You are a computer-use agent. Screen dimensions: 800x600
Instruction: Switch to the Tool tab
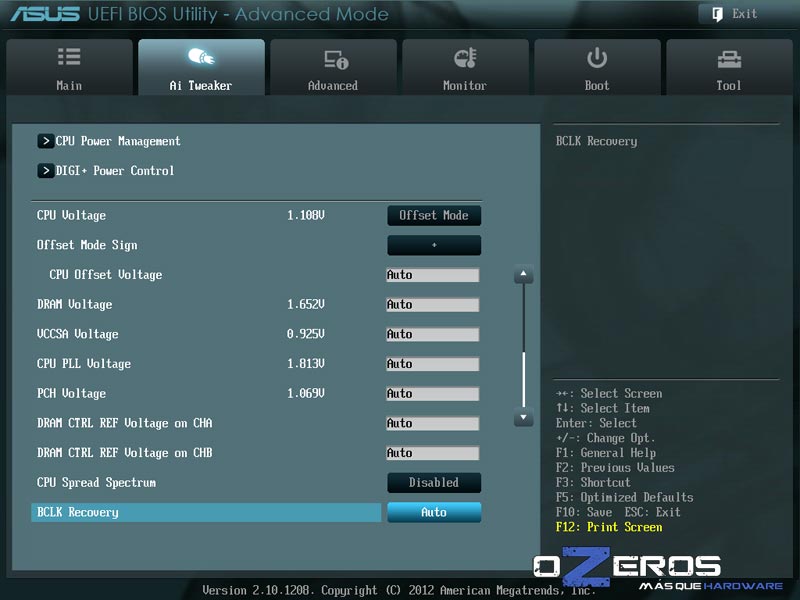pyautogui.click(x=729, y=67)
